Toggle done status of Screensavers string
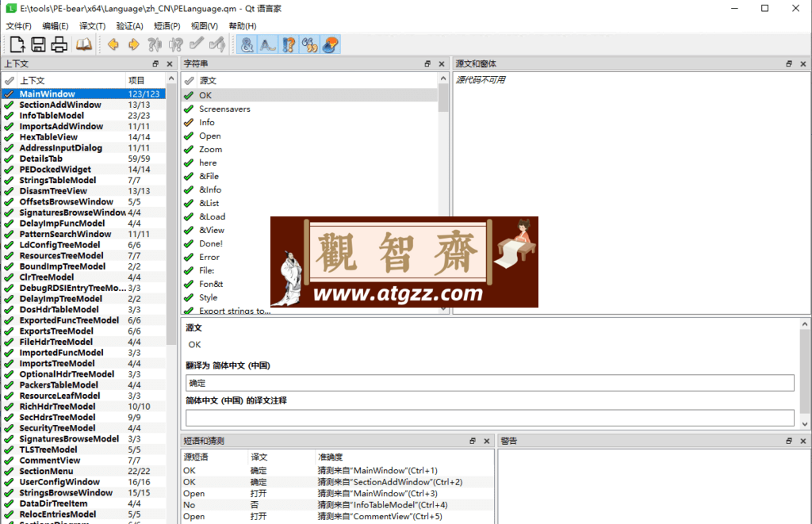Viewport: 812px width, 524px height. 189,109
